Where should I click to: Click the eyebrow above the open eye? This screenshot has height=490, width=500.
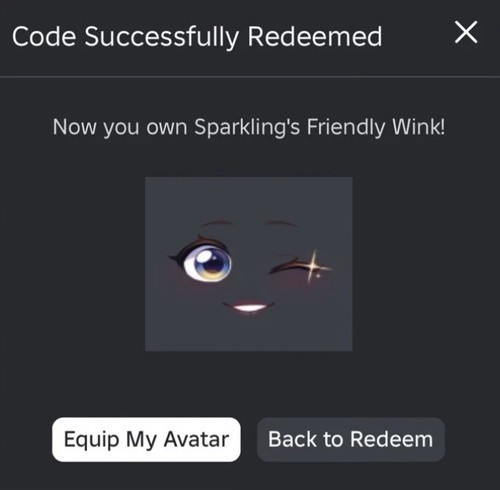(x=217, y=223)
